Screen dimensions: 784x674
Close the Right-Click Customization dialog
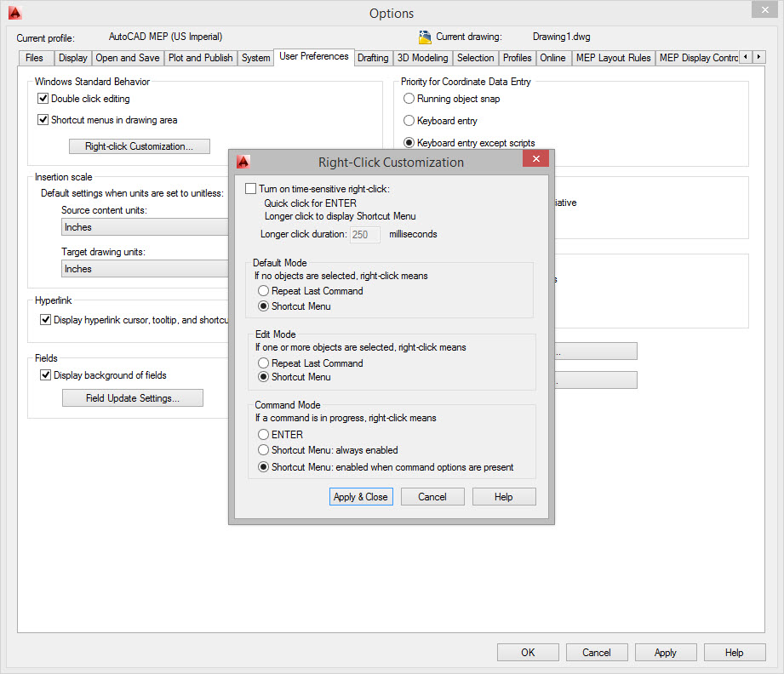point(536,158)
